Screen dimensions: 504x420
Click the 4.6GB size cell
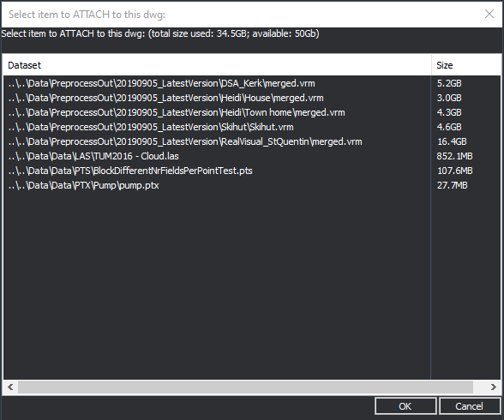[x=449, y=127]
